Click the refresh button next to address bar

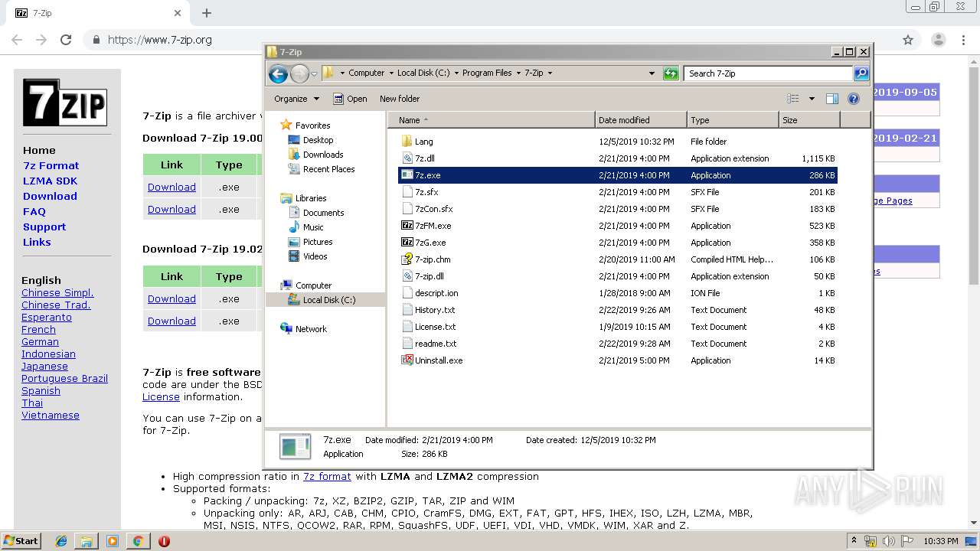671,73
